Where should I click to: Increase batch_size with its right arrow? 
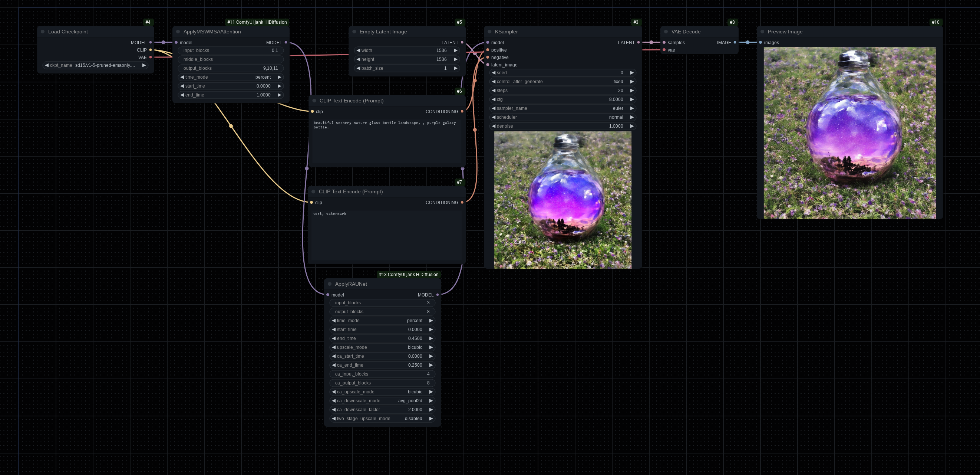(455, 68)
